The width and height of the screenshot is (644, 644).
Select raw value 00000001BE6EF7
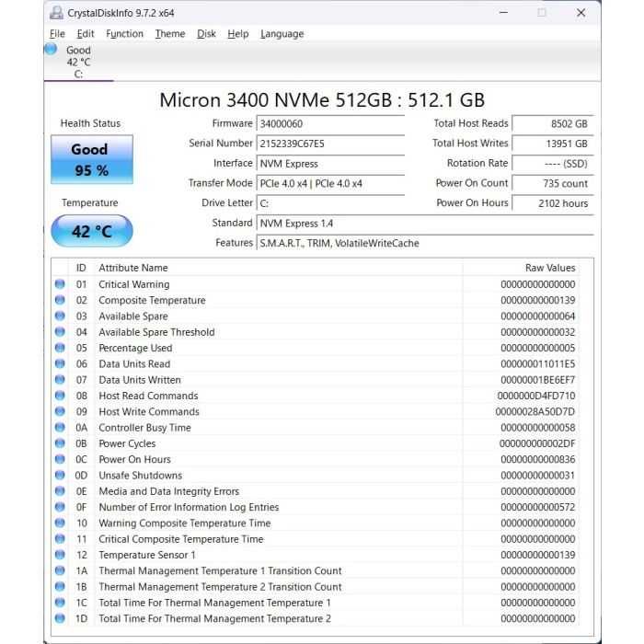[537, 380]
